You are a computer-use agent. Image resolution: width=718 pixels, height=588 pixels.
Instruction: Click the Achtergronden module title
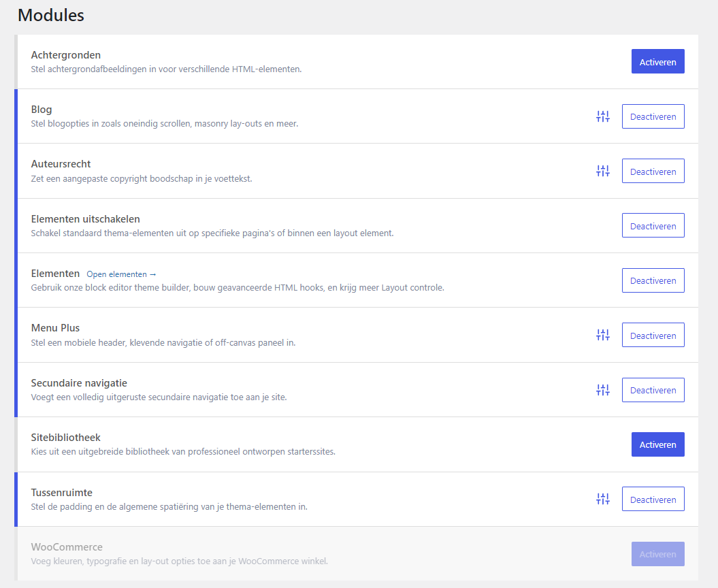pyautogui.click(x=66, y=55)
